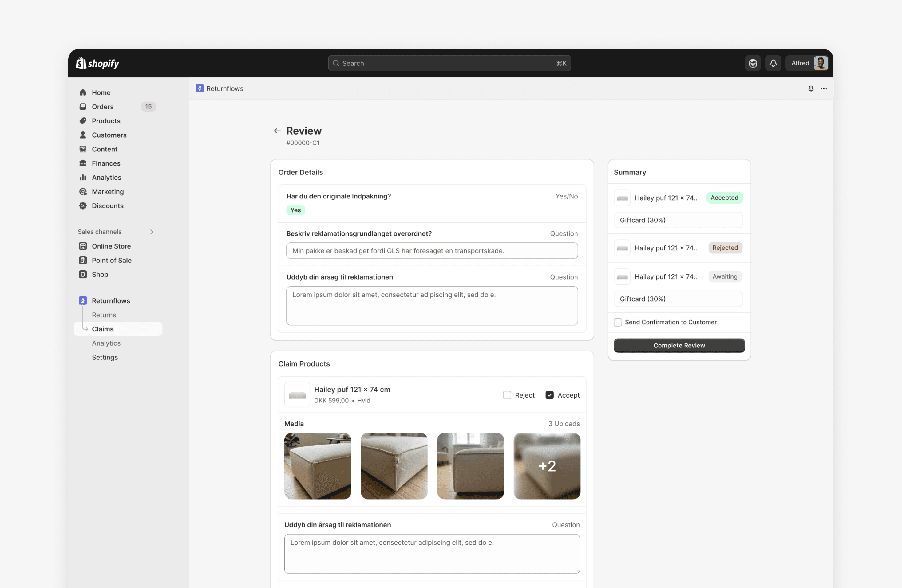Image resolution: width=902 pixels, height=588 pixels.
Task: Click the Returnflows app icon in sidebar
Action: point(83,301)
